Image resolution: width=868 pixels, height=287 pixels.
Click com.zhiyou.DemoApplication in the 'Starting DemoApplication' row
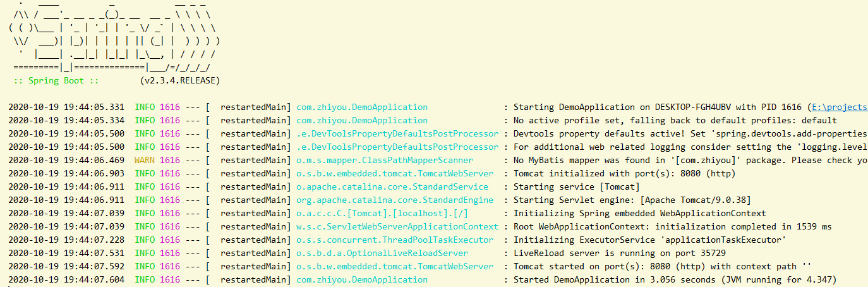tap(362, 107)
